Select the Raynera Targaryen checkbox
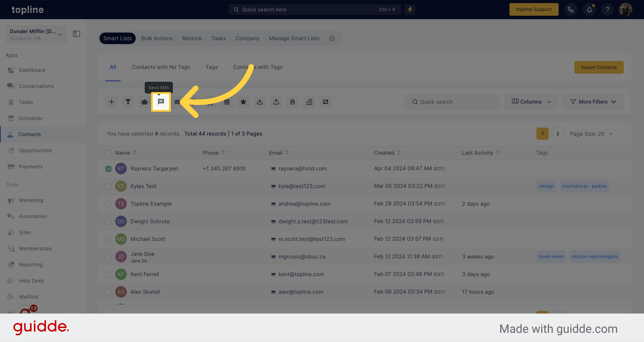644x342 pixels. [x=108, y=168]
